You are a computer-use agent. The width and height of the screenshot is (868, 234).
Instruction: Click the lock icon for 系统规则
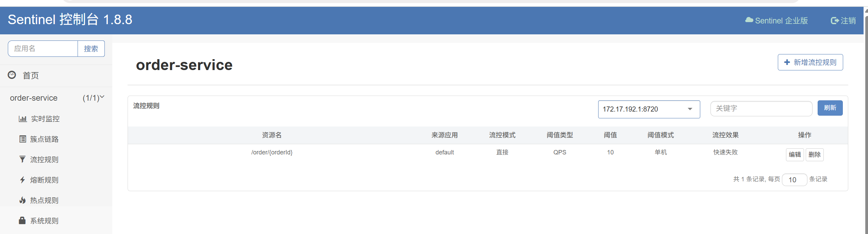click(x=22, y=220)
